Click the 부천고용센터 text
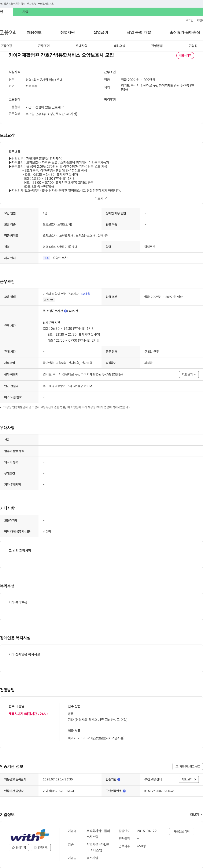This screenshot has width=203, height=868. tap(153, 779)
